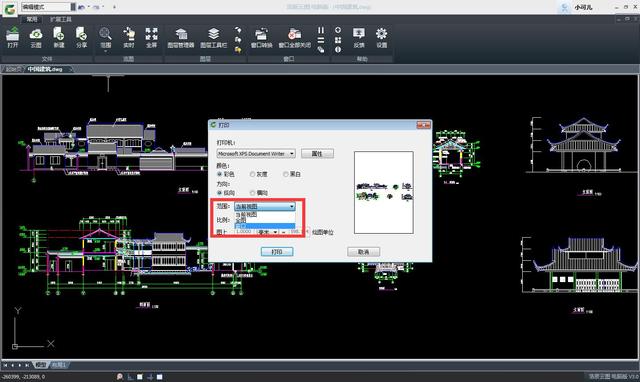
Task: Click the bottom small yellow layer icon
Action: pyautogui.click(x=238, y=49)
